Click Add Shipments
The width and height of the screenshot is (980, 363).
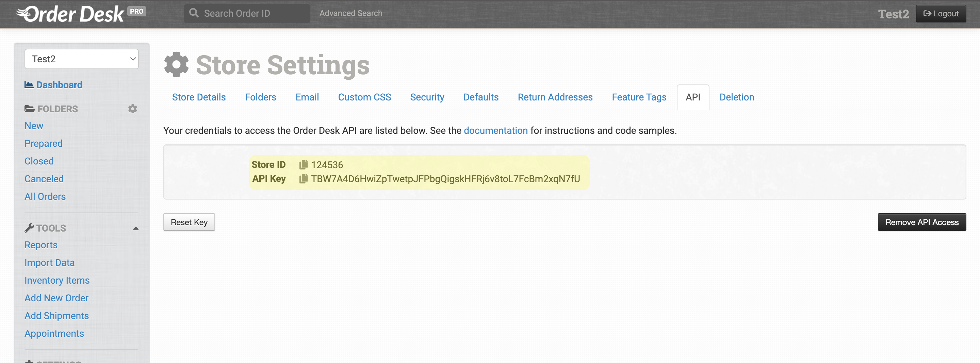pos(57,316)
